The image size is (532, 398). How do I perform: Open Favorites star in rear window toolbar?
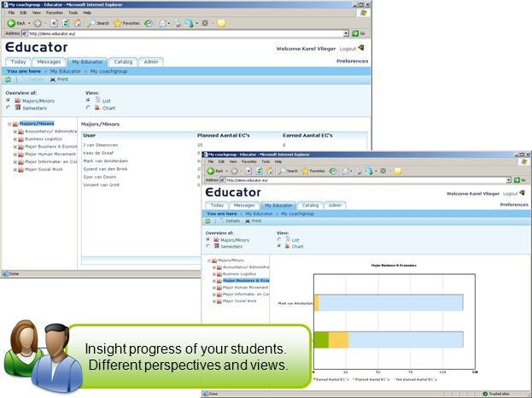(126, 23)
